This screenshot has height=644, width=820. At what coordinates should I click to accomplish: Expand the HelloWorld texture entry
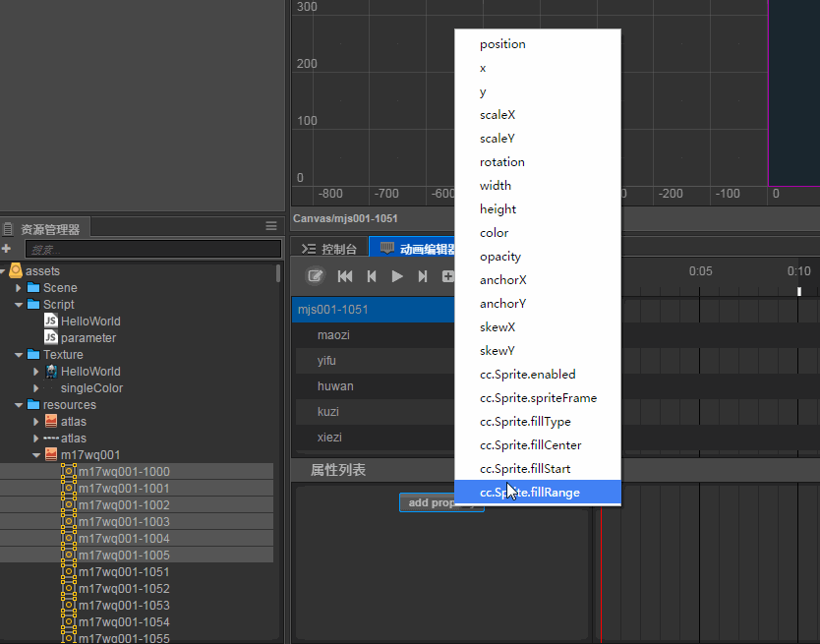(x=35, y=372)
